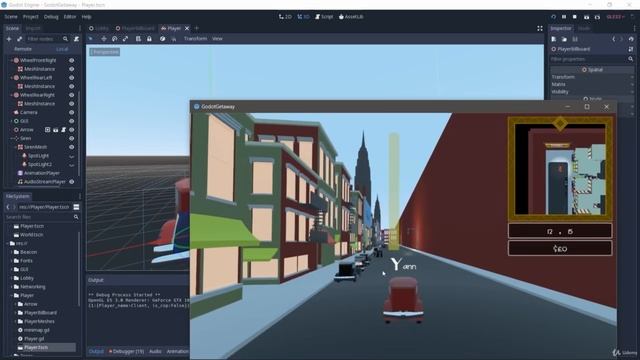Open the renderer GLES3 dropdown

point(616,17)
